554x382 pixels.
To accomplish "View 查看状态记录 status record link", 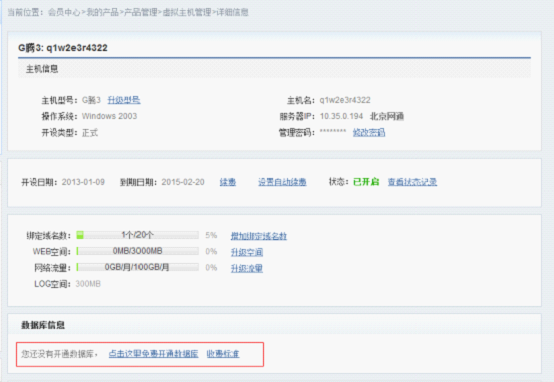I will pos(412,182).
